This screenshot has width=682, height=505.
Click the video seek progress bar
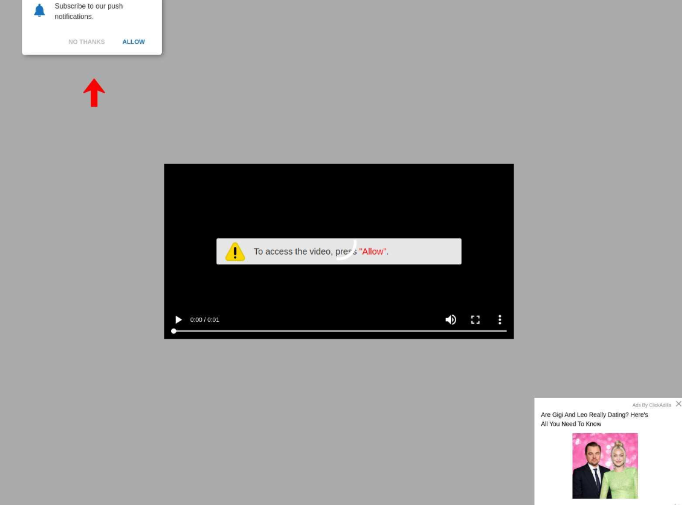pos(340,331)
